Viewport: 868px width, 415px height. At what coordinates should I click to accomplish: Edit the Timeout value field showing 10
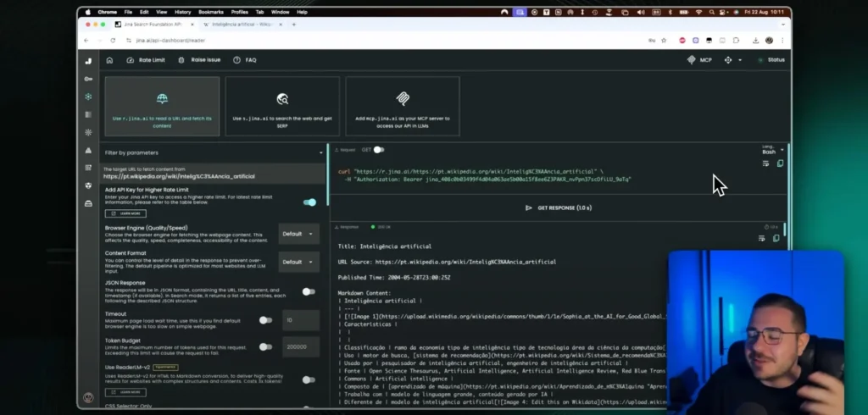coord(301,320)
